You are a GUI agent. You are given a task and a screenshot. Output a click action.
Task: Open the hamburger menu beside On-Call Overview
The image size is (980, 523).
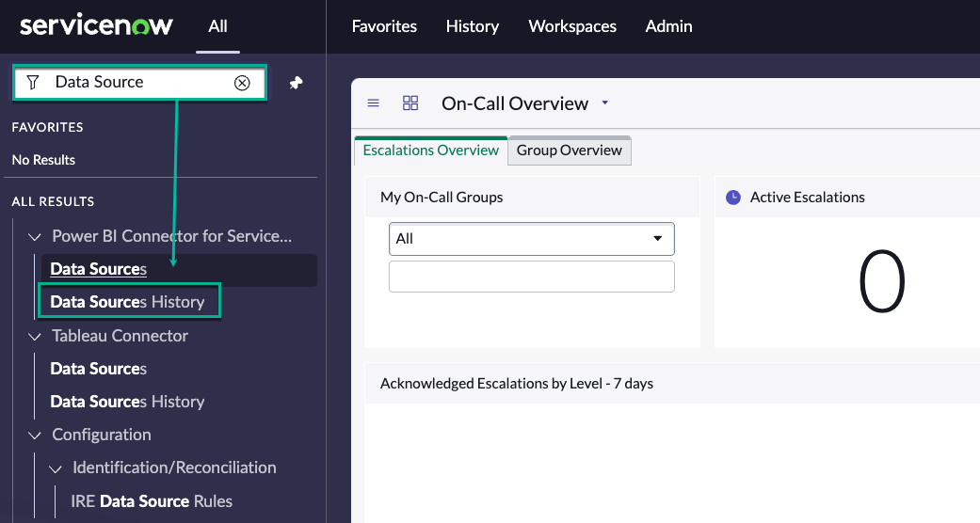pos(374,103)
